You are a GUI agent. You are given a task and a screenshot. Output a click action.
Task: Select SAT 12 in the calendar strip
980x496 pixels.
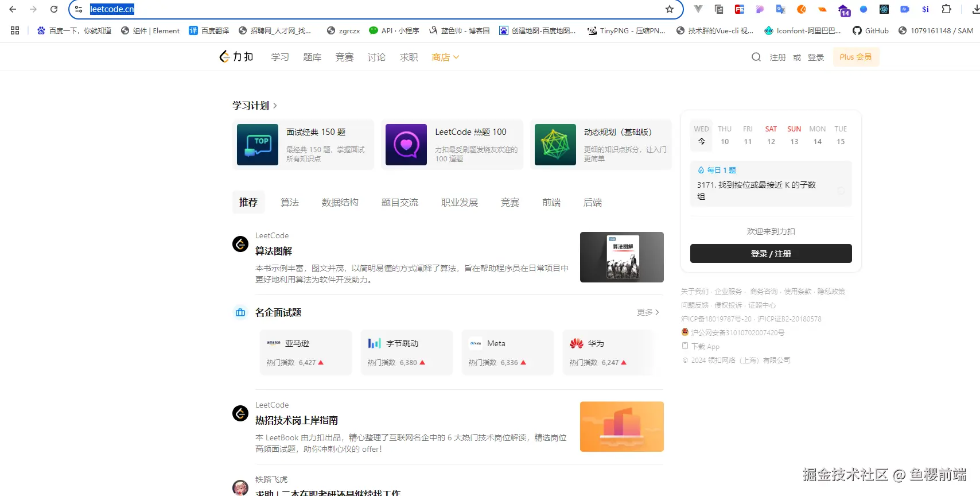[771, 135]
